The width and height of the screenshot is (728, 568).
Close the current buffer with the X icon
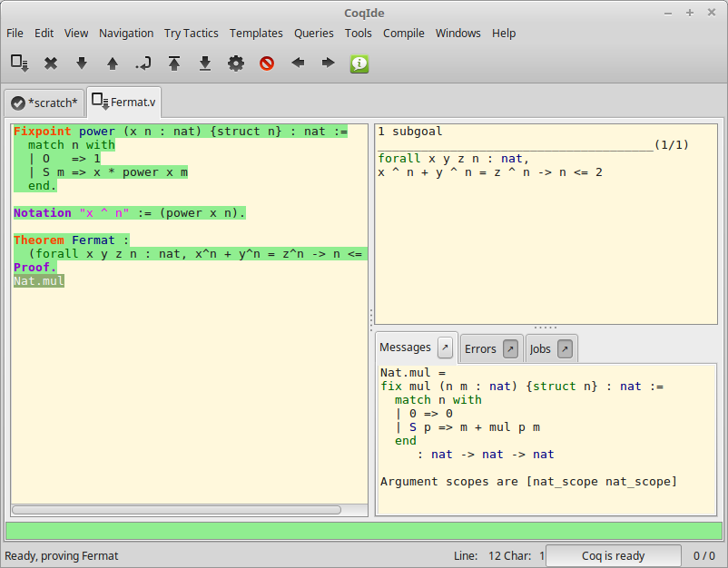tap(50, 64)
